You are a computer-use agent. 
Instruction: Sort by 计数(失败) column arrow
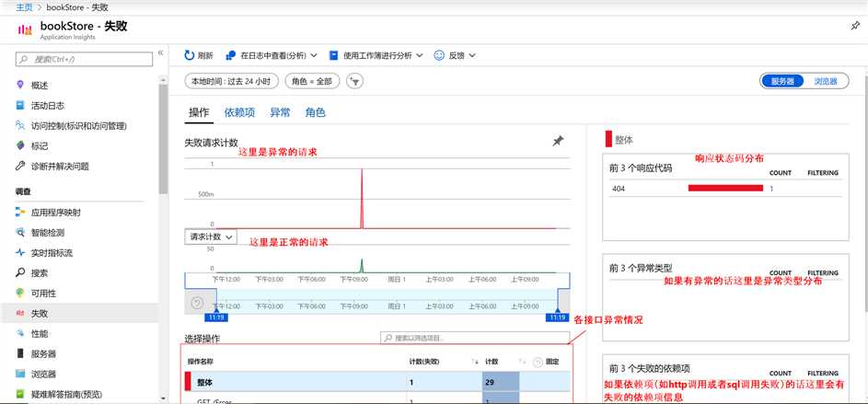click(474, 362)
